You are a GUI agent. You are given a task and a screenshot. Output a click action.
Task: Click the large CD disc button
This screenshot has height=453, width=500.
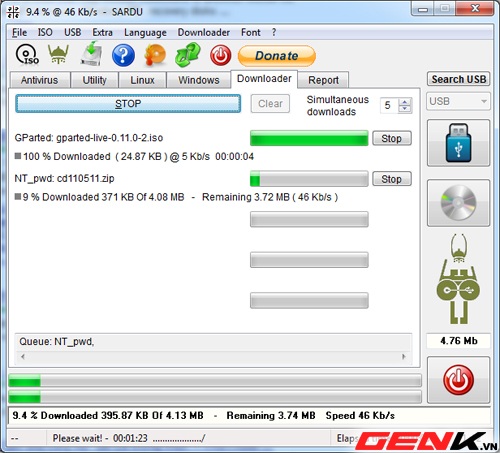tap(458, 203)
